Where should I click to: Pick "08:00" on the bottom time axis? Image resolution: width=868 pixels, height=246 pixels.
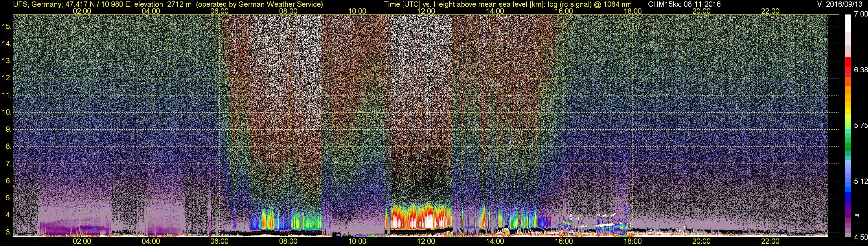click(288, 241)
